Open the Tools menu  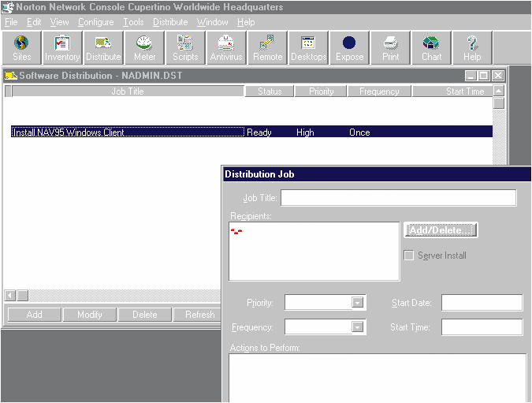coord(133,22)
